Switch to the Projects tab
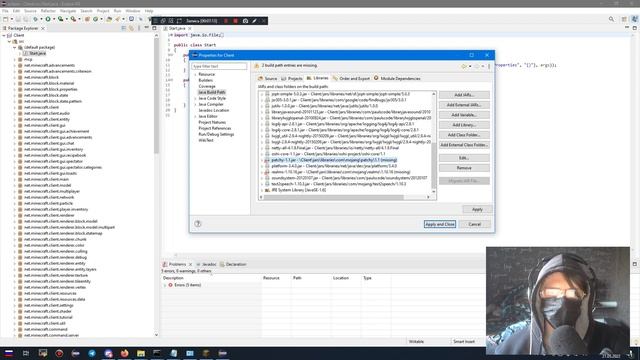Image resolution: width=640 pixels, height=360 pixels. [x=292, y=78]
